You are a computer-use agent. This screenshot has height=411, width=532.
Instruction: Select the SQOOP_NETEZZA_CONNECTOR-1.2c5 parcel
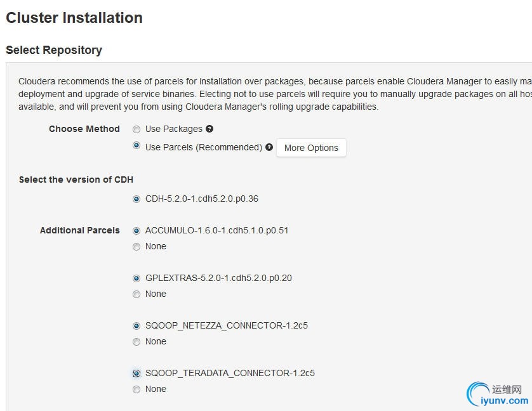(x=136, y=326)
